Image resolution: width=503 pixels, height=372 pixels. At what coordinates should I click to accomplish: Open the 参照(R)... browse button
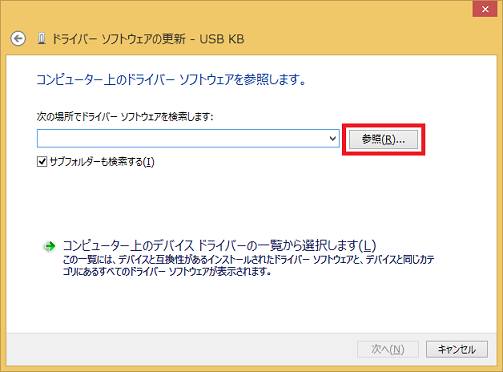pos(383,139)
